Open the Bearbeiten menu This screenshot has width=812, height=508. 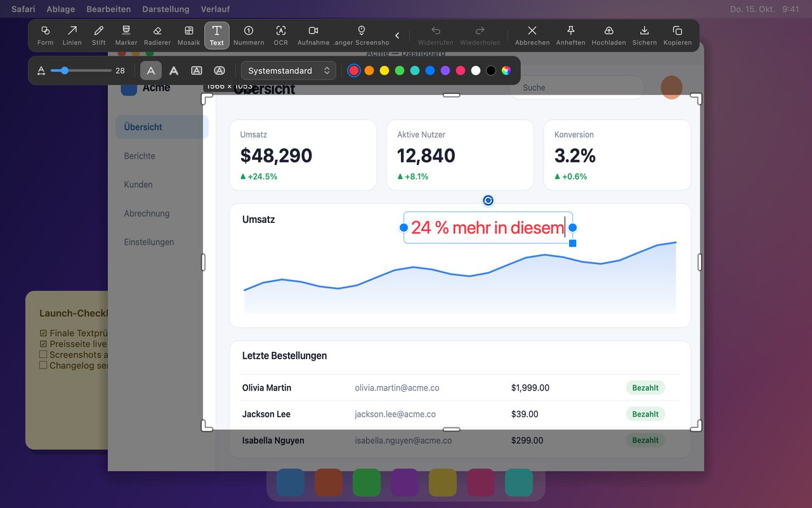pyautogui.click(x=108, y=9)
